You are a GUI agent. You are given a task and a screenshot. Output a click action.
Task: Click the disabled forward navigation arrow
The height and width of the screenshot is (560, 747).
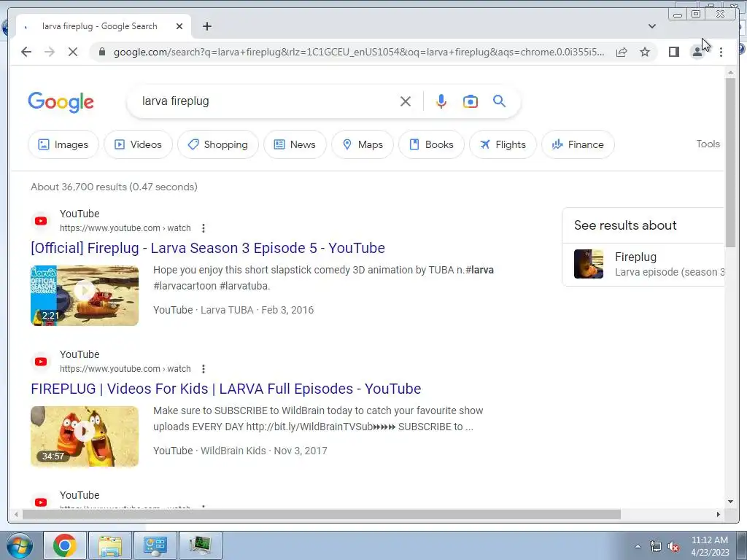(50, 52)
